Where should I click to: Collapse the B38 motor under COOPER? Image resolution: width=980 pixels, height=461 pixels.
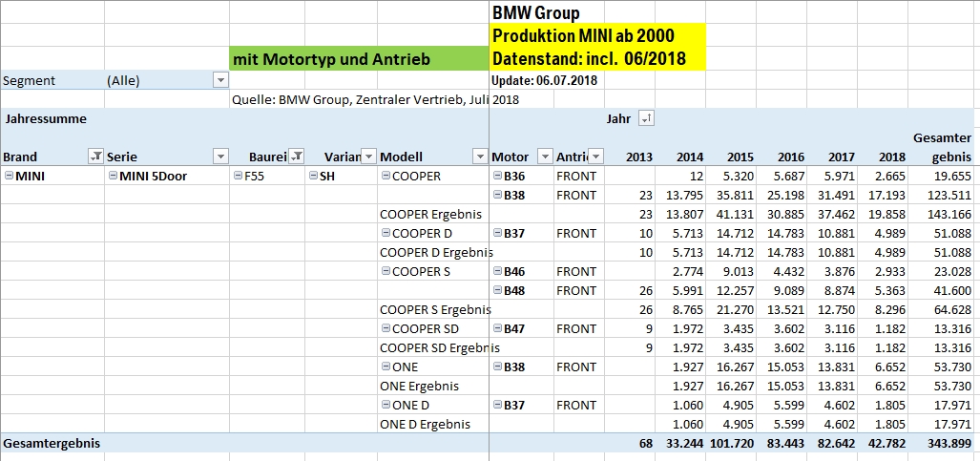coord(497,195)
